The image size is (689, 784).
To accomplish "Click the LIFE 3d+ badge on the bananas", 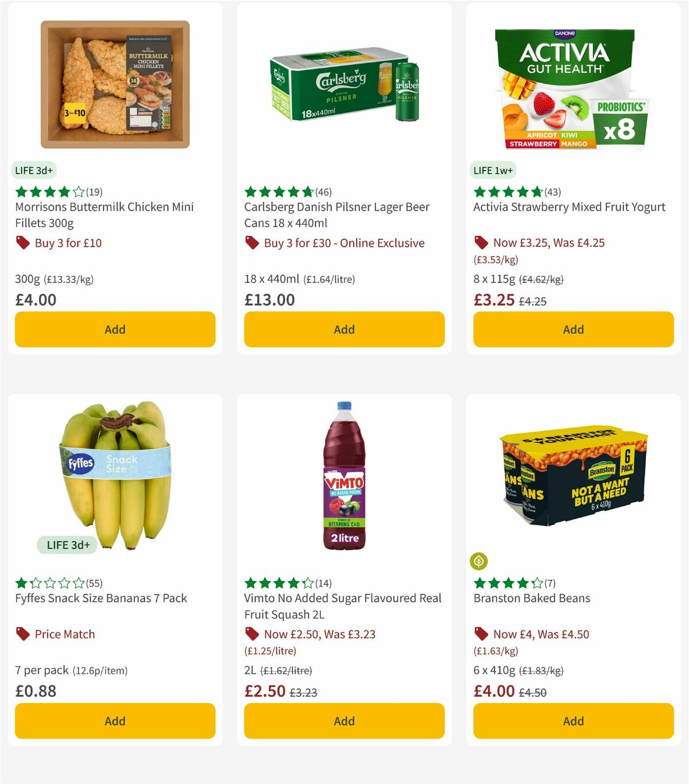I will click(x=67, y=544).
